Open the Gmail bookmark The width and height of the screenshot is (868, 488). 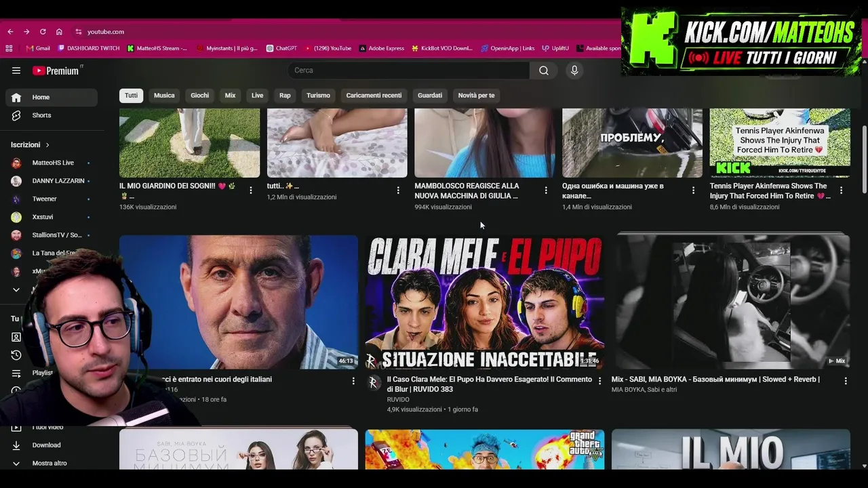pos(38,48)
